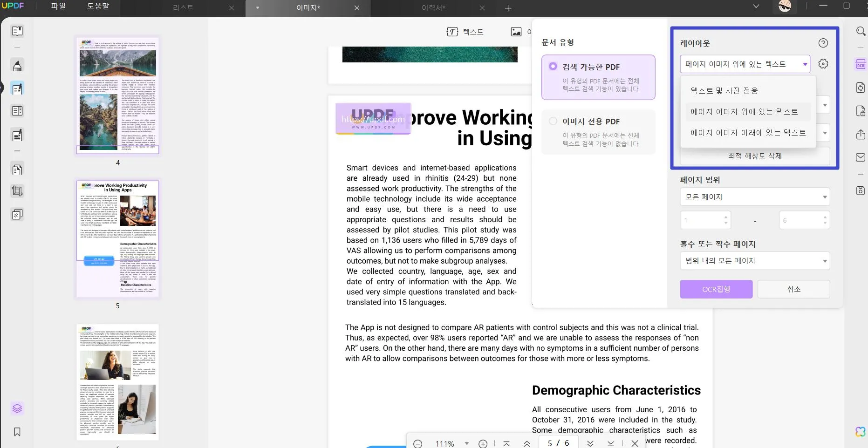Open the 레이아웃 dropdown showing 페이지 이미지 위에 있는 텍스트

tap(745, 64)
